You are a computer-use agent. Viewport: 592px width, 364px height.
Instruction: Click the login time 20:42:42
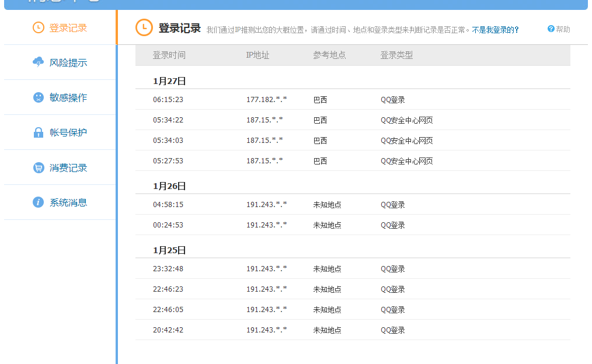168,330
